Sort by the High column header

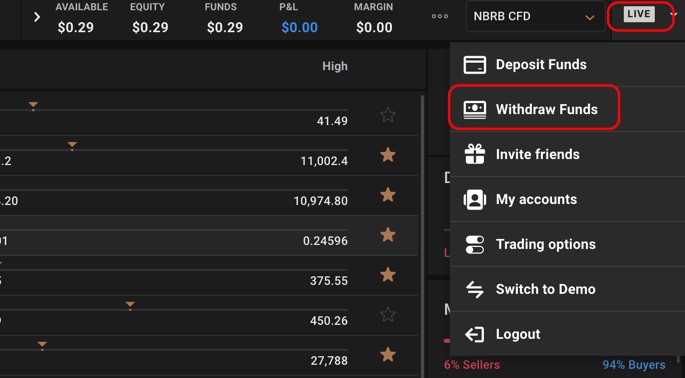click(335, 66)
